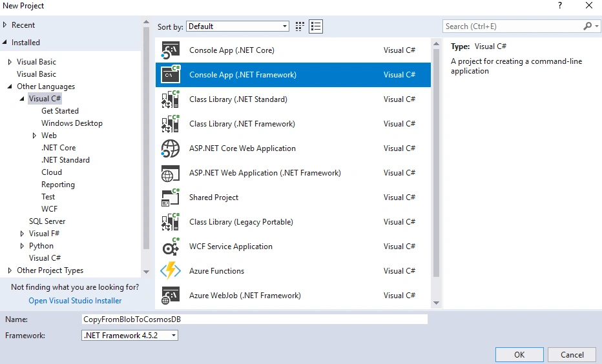This screenshot has width=602, height=364.
Task: Click the Class Library (Legacy Portable) icon
Action: (x=170, y=222)
